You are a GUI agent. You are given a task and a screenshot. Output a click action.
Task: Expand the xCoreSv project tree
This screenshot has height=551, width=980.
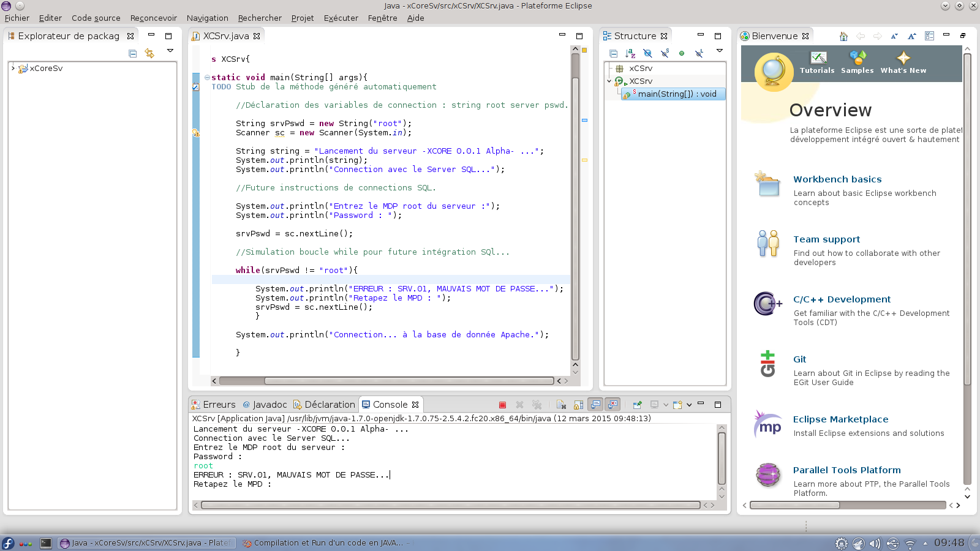pos(13,68)
